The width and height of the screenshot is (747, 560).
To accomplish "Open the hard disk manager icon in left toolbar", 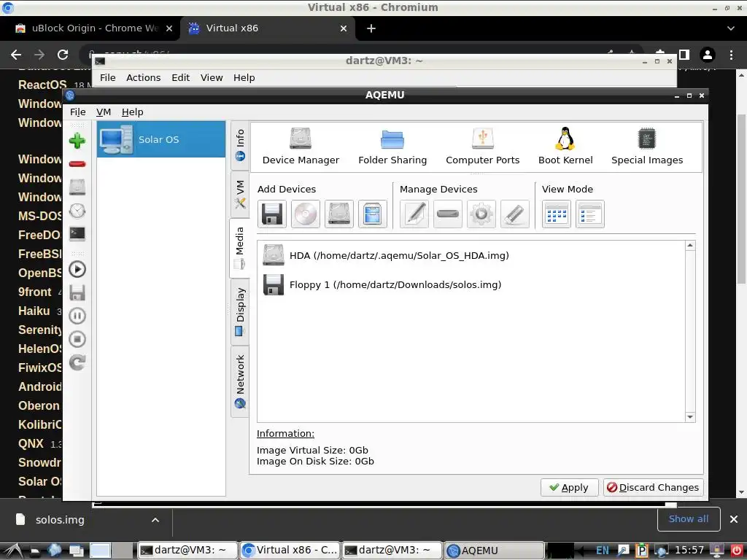I will [77, 187].
